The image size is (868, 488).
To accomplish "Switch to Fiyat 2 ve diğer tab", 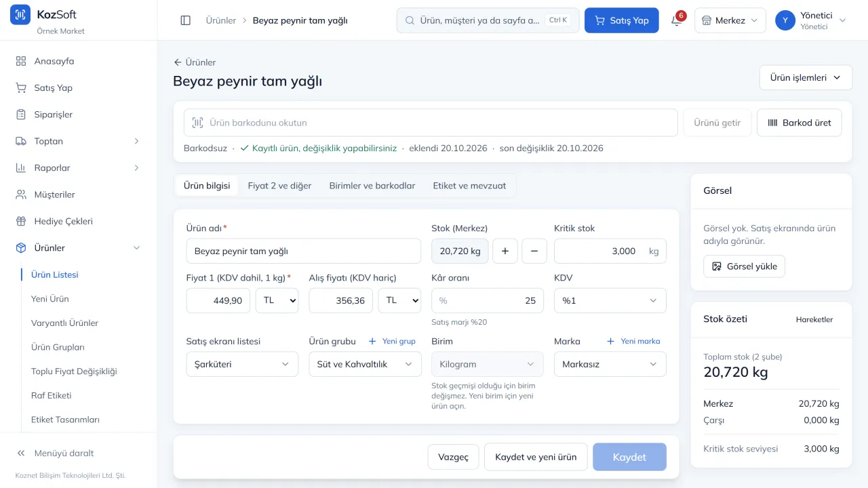I will click(x=279, y=186).
